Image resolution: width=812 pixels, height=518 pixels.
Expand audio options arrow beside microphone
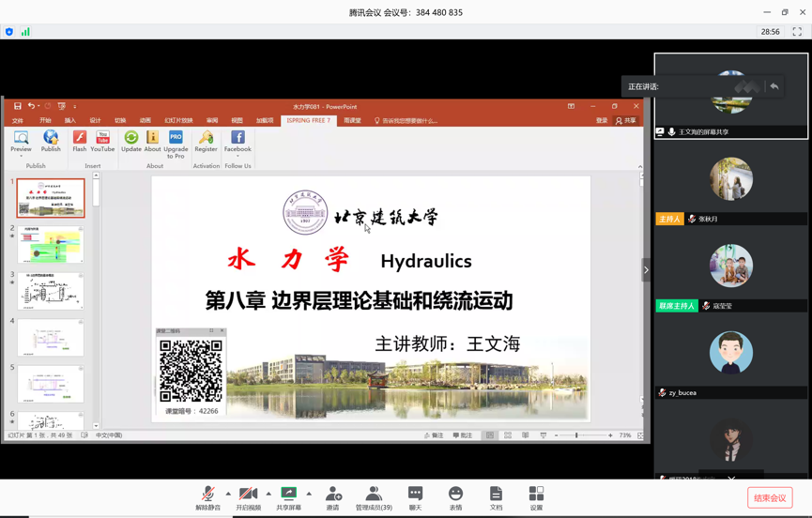pyautogui.click(x=228, y=494)
